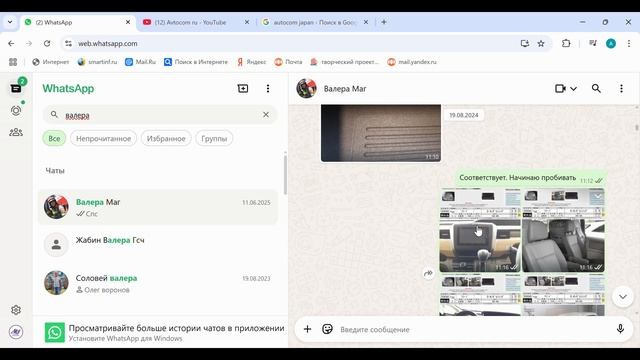Open WhatsApp settings gear
Screen dimensions: 640x360
[x=16, y=310]
